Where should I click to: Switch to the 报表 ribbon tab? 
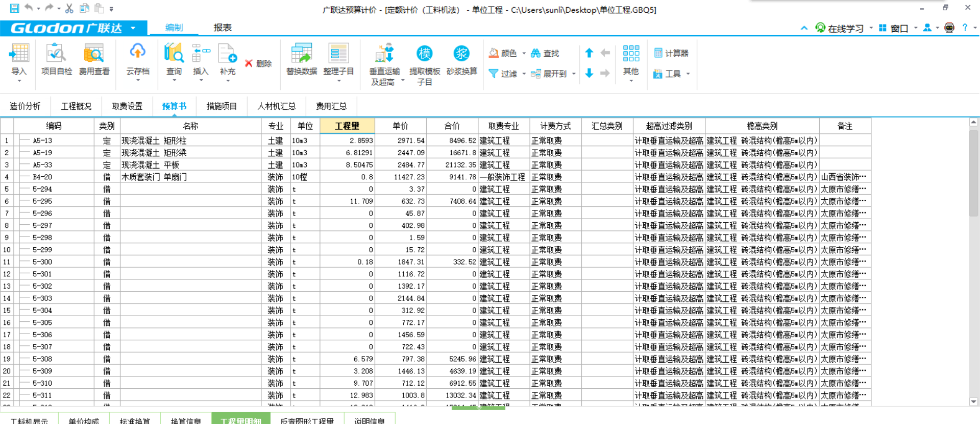[x=223, y=28]
